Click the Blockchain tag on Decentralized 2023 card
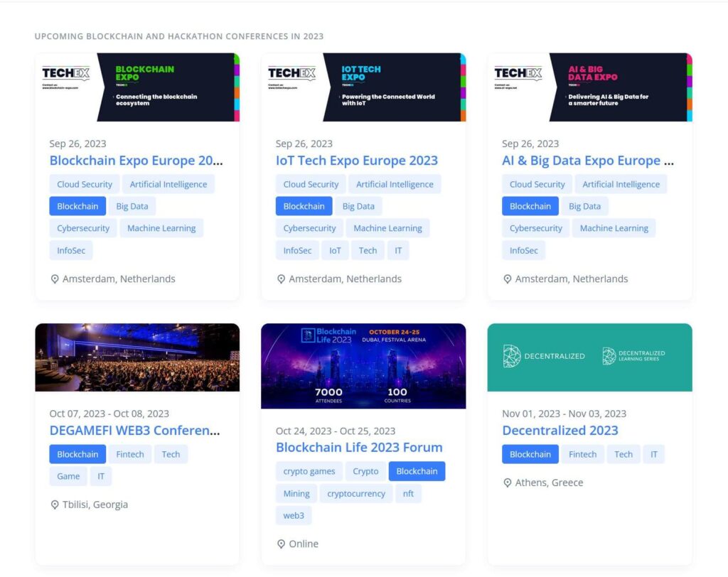This screenshot has height=577, width=728. (x=530, y=455)
